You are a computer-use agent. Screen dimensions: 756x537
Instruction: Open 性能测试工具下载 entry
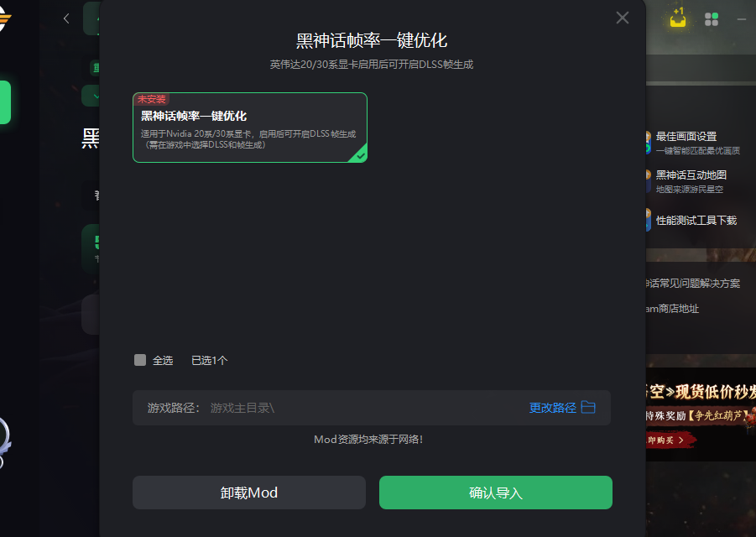[x=696, y=221]
